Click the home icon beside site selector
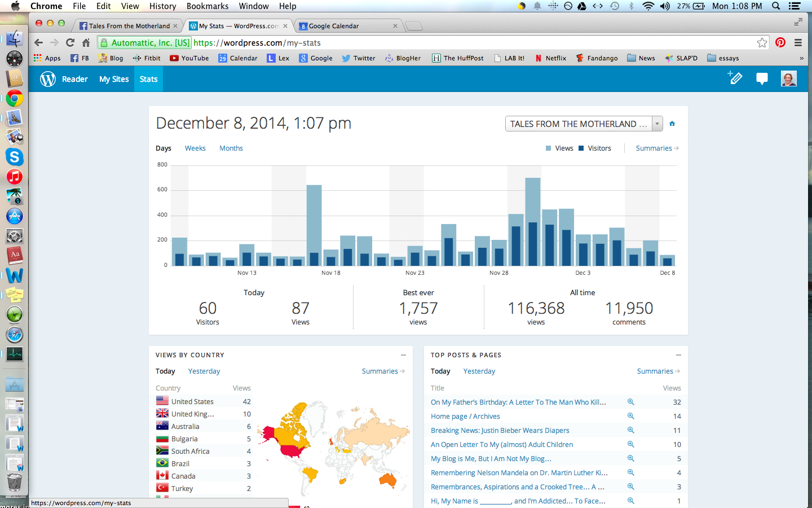This screenshot has height=508, width=812. pos(672,124)
